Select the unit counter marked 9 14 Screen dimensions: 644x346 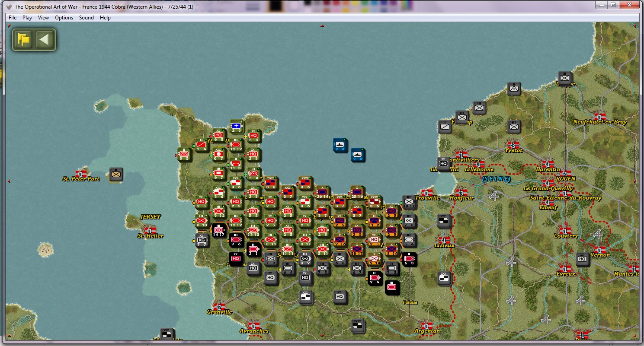pos(375,259)
